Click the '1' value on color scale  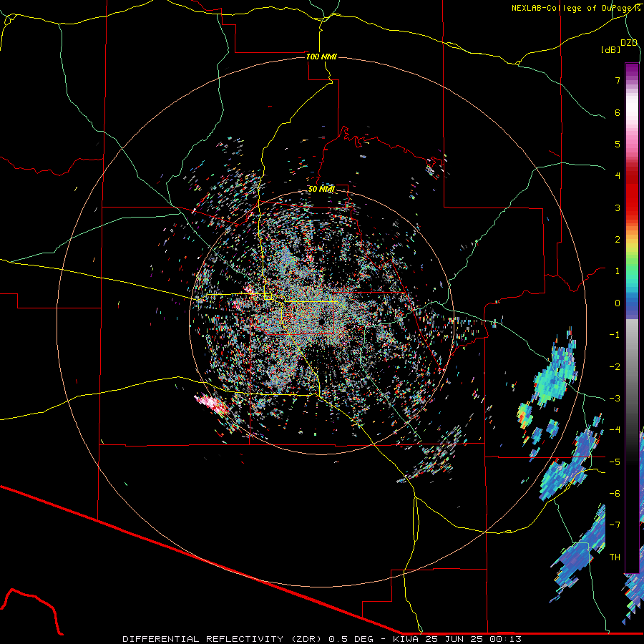click(618, 271)
